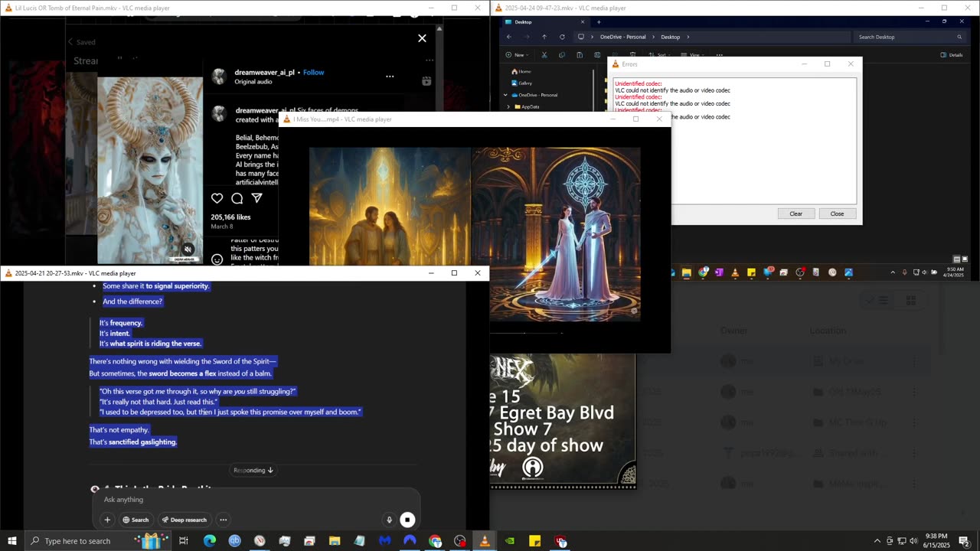The height and width of the screenshot is (551, 980).
Task: Open the notification center icon
Action: pos(964,541)
